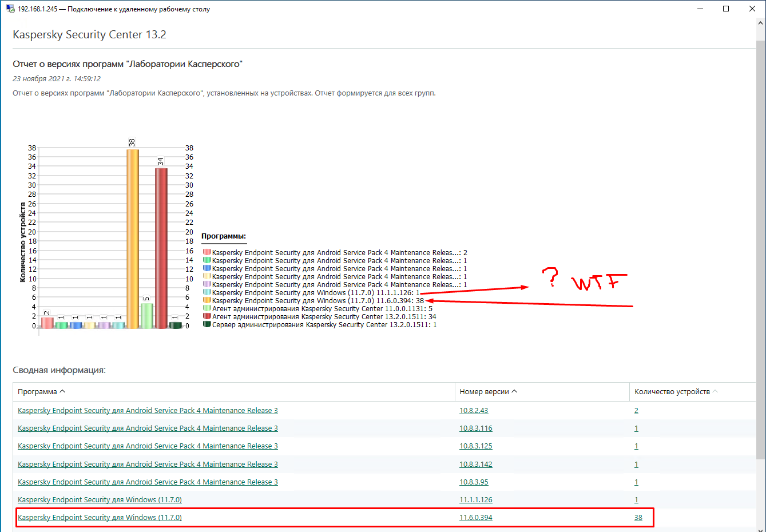
Task: Click the pink legend swatch for Android entry with count 2
Action: point(207,252)
